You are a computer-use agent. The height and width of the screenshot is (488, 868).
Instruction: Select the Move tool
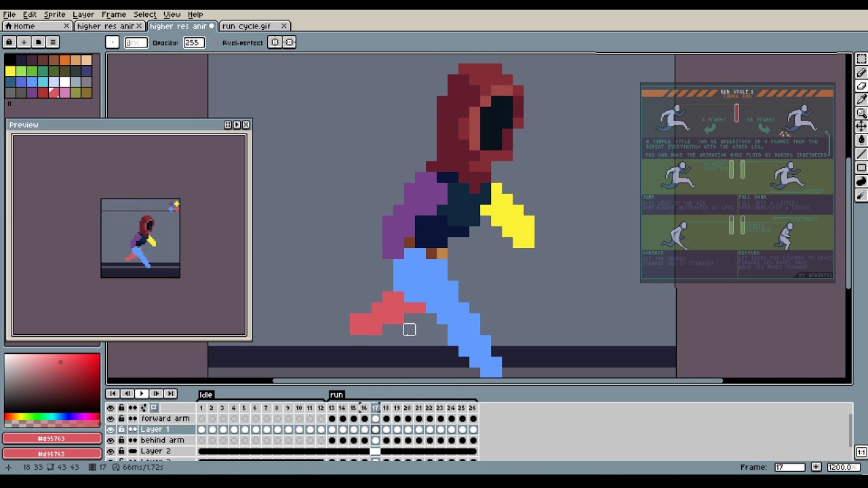coord(861,127)
